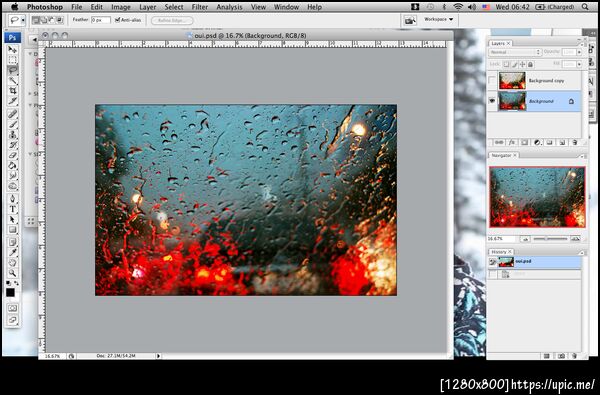
Task: Switch to the Navigator tab
Action: (504, 155)
